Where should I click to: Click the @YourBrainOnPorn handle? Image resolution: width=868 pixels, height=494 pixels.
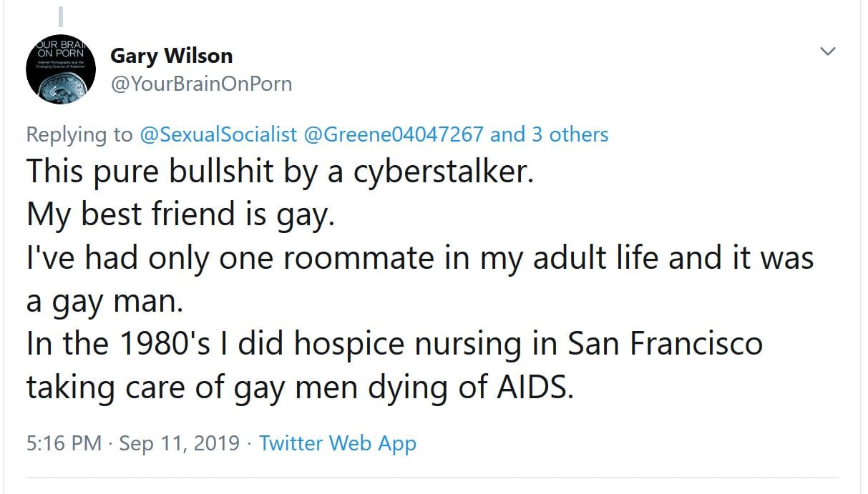click(x=201, y=84)
